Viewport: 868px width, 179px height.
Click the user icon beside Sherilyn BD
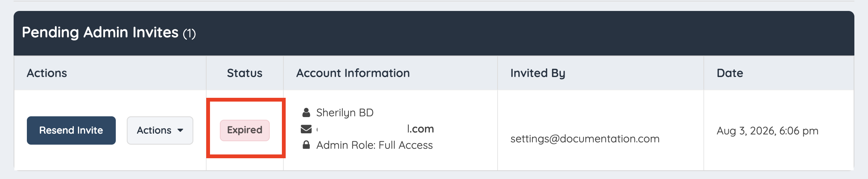tap(306, 113)
